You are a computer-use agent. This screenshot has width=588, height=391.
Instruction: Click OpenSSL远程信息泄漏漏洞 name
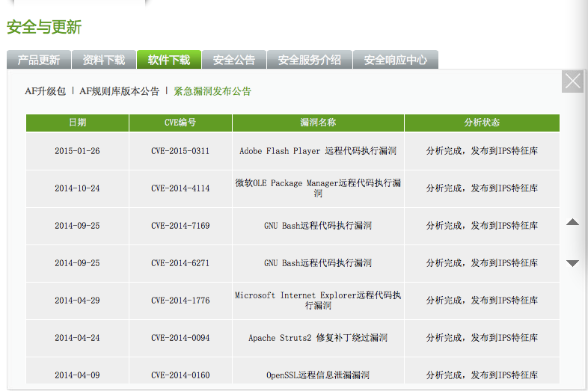click(318, 375)
